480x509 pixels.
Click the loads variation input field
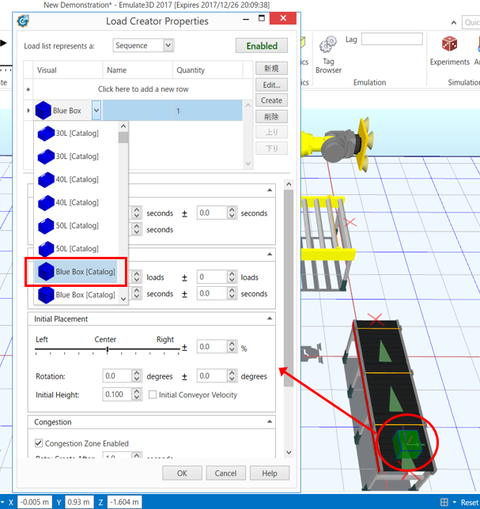(212, 277)
